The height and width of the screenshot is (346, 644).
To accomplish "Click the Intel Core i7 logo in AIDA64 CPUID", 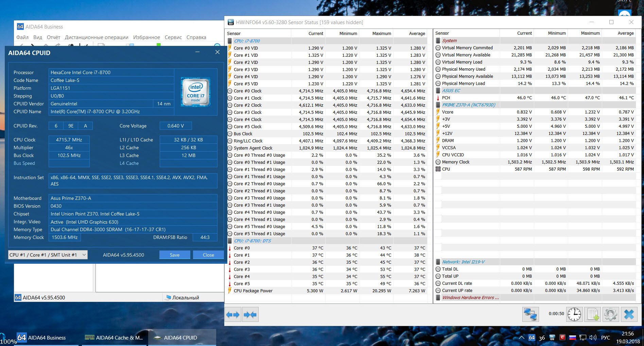I will 196,92.
